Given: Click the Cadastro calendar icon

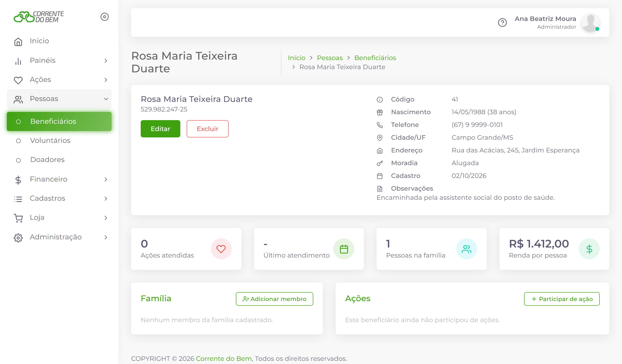Looking at the screenshot, I should (x=380, y=176).
